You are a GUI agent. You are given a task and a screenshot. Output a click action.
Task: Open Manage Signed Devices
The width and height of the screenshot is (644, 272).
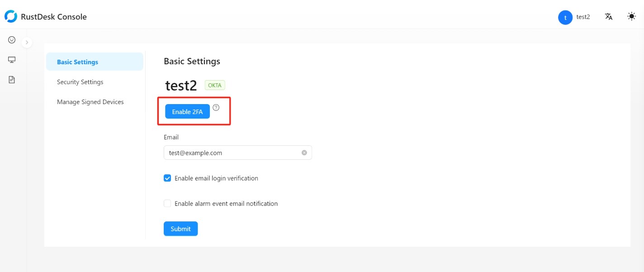click(90, 102)
